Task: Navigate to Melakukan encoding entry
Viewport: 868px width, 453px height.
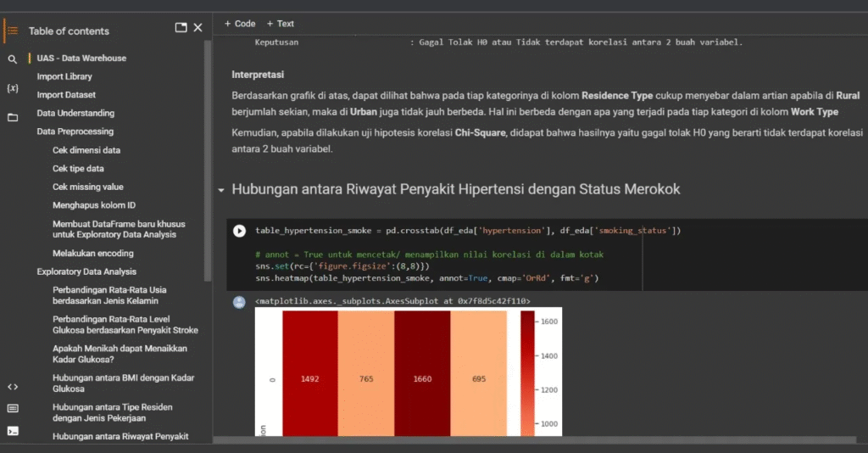Action: [x=92, y=253]
